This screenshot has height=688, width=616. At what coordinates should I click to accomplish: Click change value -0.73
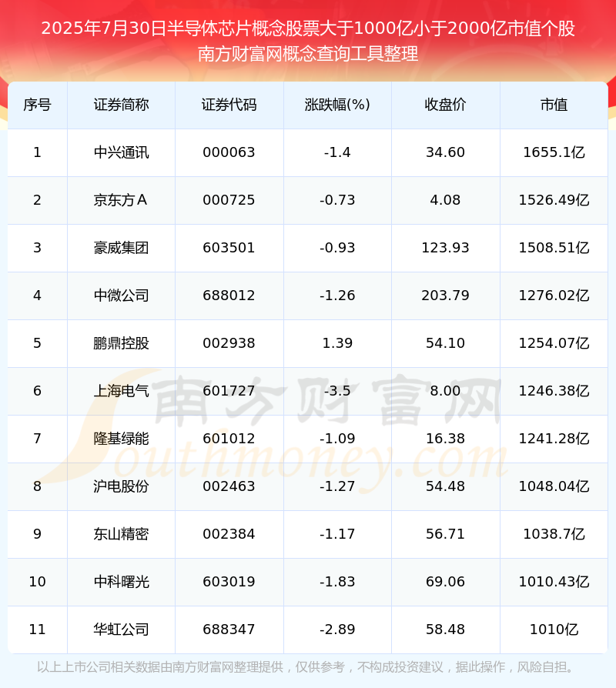point(337,200)
